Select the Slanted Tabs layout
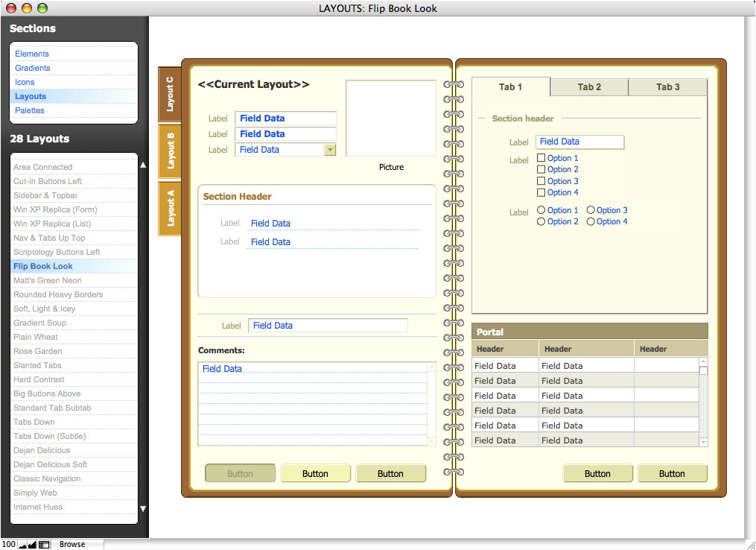The height and width of the screenshot is (550, 756). point(74,365)
